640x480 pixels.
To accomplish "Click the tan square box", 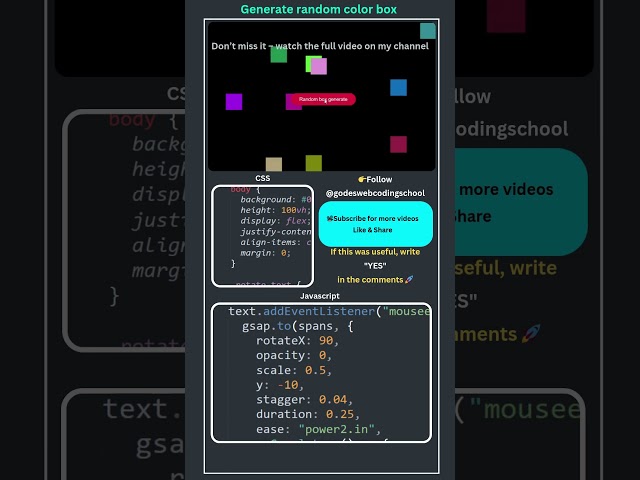I will [x=274, y=164].
